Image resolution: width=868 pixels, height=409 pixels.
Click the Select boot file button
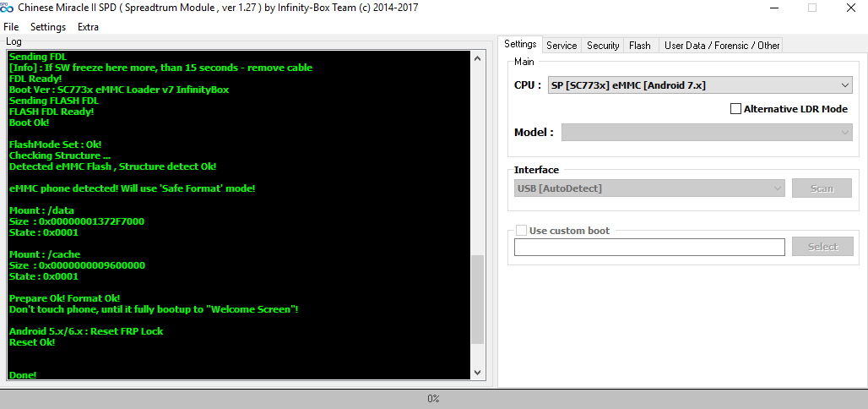click(x=822, y=247)
